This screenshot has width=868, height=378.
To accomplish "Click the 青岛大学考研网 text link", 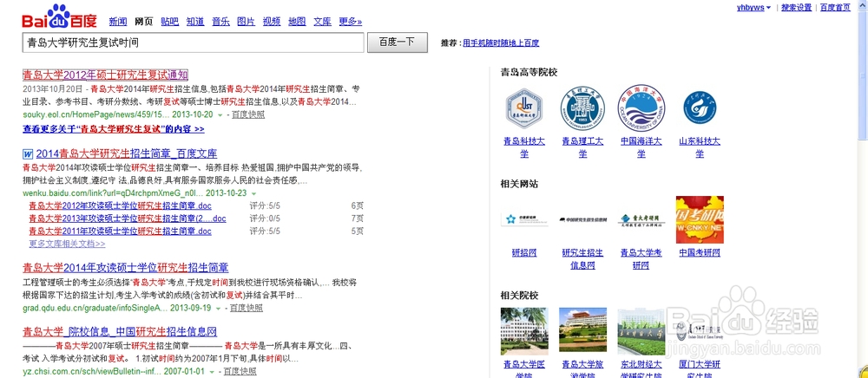I will tap(641, 258).
